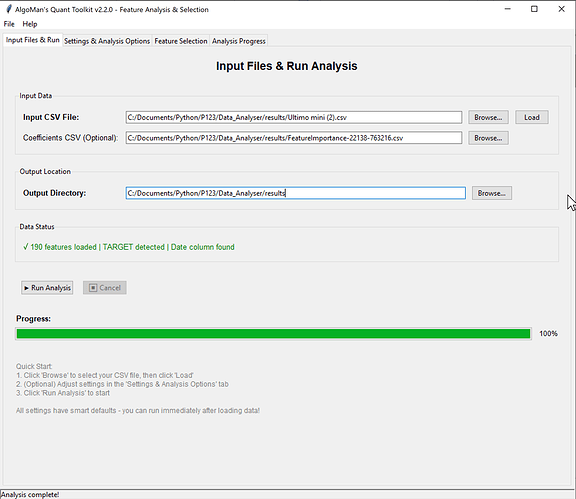Load the selected input CSV
The height and width of the screenshot is (499, 576).
click(532, 117)
